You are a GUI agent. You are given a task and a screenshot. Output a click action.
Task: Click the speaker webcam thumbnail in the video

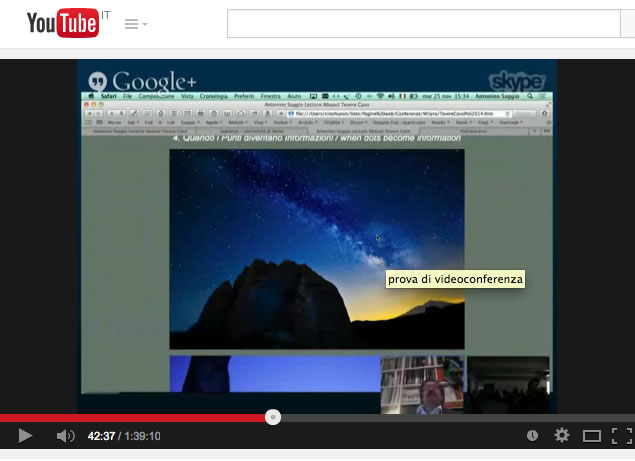coord(422,385)
